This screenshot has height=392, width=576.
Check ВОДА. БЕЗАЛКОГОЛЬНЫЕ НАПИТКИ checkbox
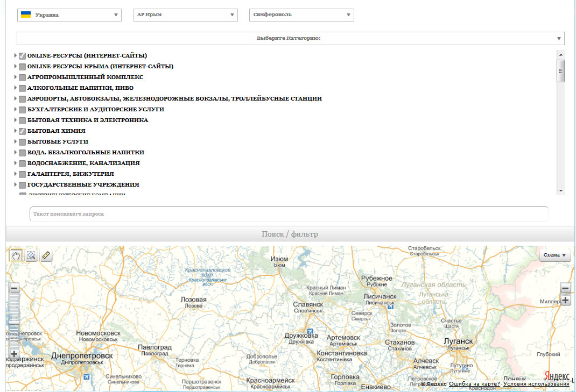coord(23,152)
